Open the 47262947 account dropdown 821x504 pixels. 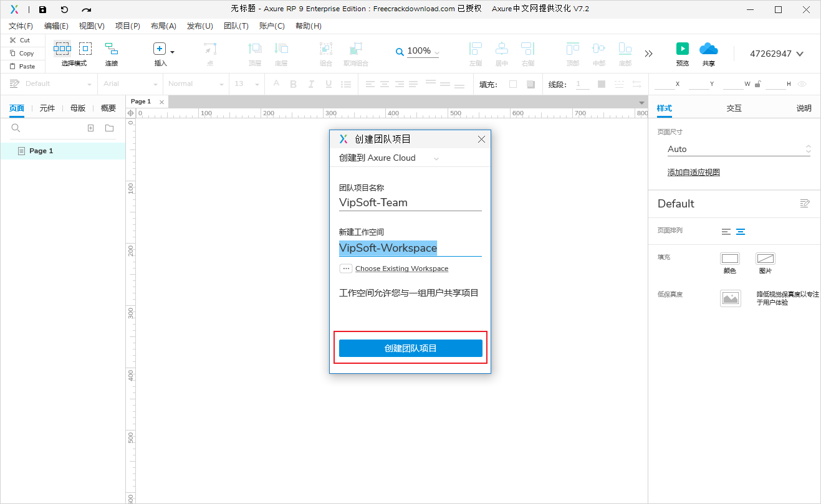(800, 54)
